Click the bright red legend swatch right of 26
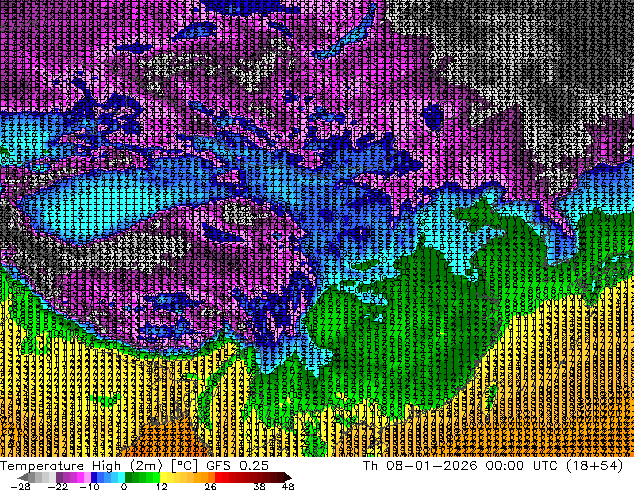This screenshot has width=634, height=490. [218, 477]
